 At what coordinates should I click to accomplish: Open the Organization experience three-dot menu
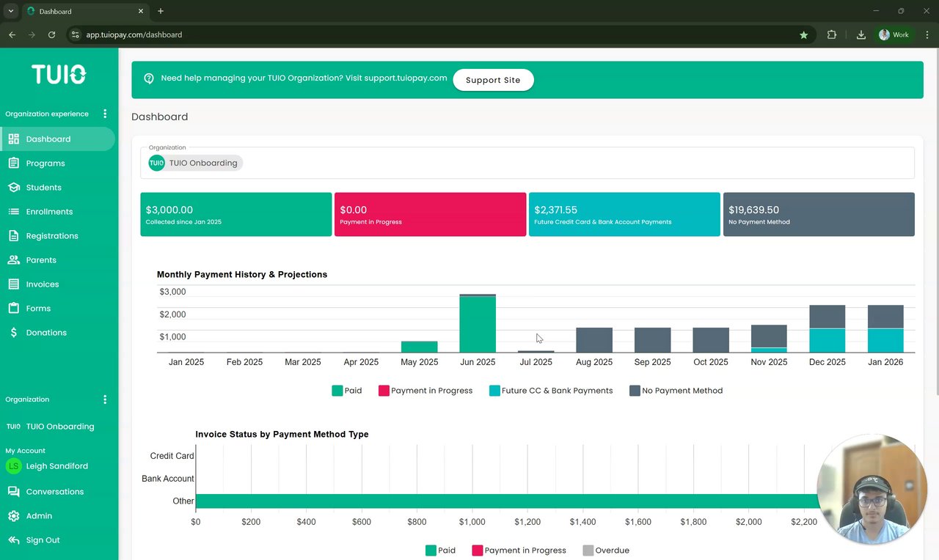(x=105, y=114)
